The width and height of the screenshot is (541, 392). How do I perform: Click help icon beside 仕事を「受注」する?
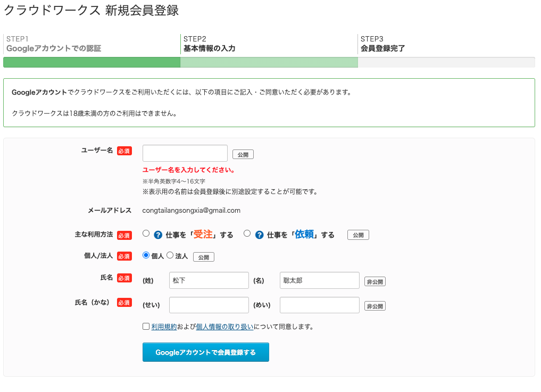(x=158, y=235)
